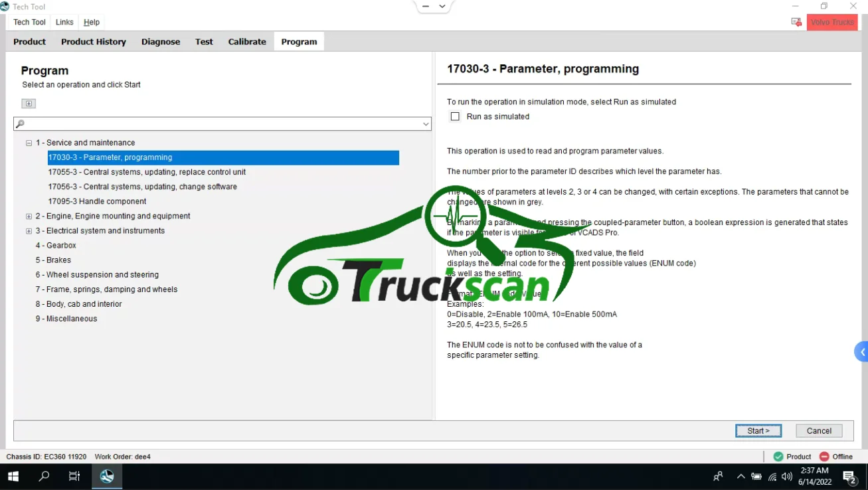The image size is (868, 490).
Task: Switch to the Test tab
Action: pos(204,42)
